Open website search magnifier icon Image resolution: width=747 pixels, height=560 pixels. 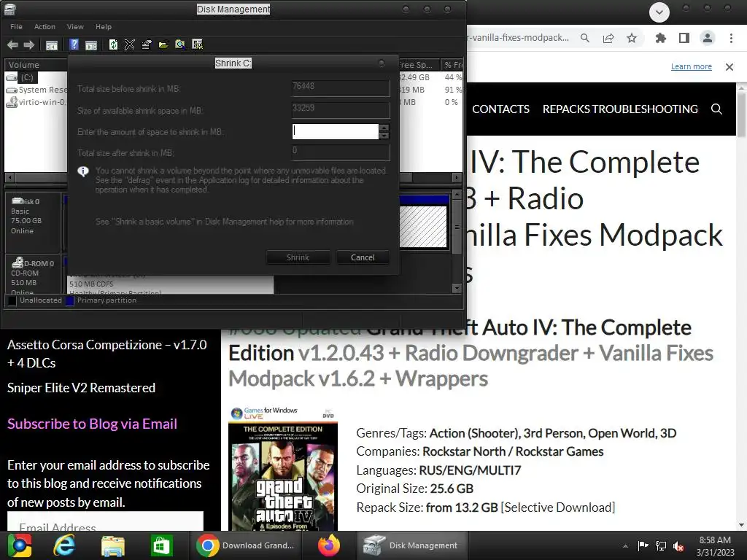tap(716, 109)
